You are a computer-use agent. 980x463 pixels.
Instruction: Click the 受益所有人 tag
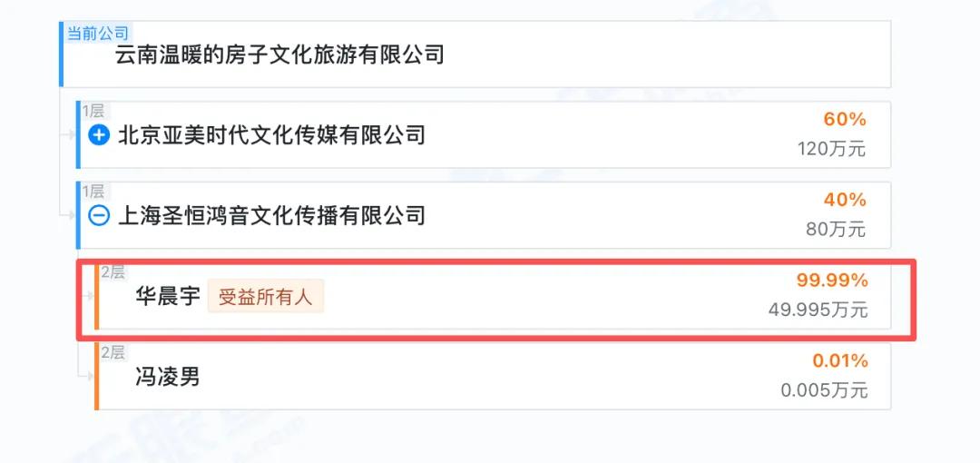point(266,297)
